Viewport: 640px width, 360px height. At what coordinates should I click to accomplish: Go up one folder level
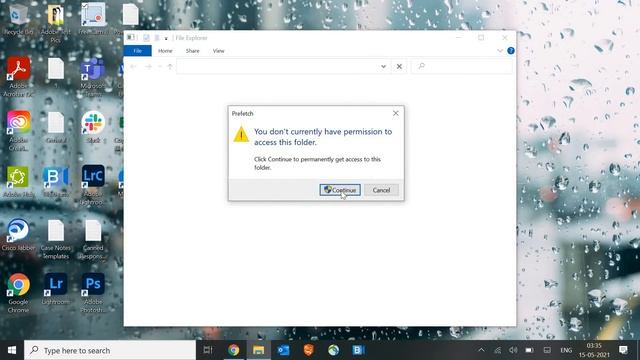170,66
